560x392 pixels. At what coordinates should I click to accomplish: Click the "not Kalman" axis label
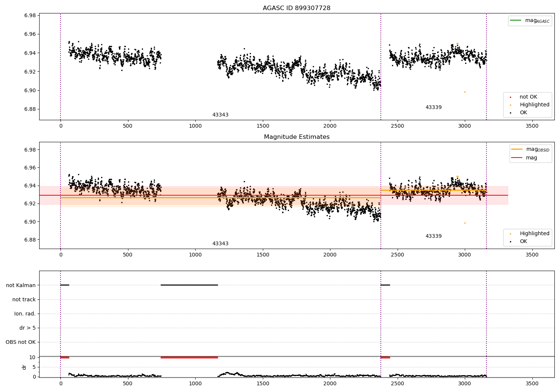(x=21, y=285)
